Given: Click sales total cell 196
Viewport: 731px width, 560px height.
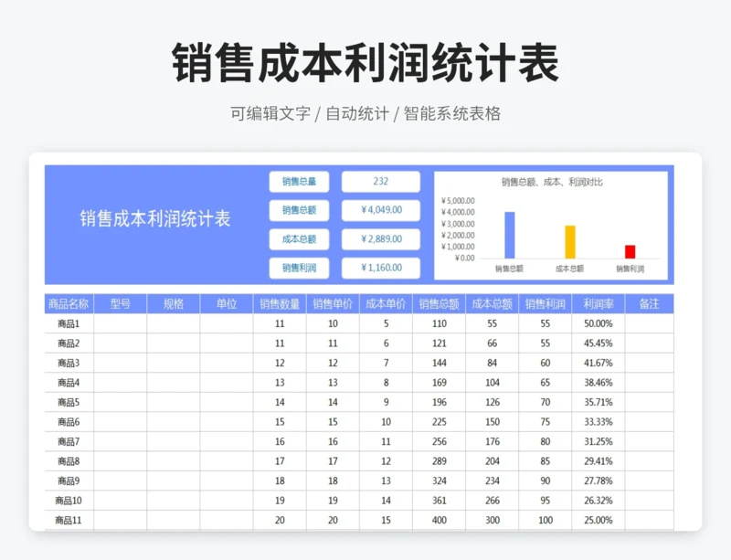Looking at the screenshot, I should click(440, 402).
